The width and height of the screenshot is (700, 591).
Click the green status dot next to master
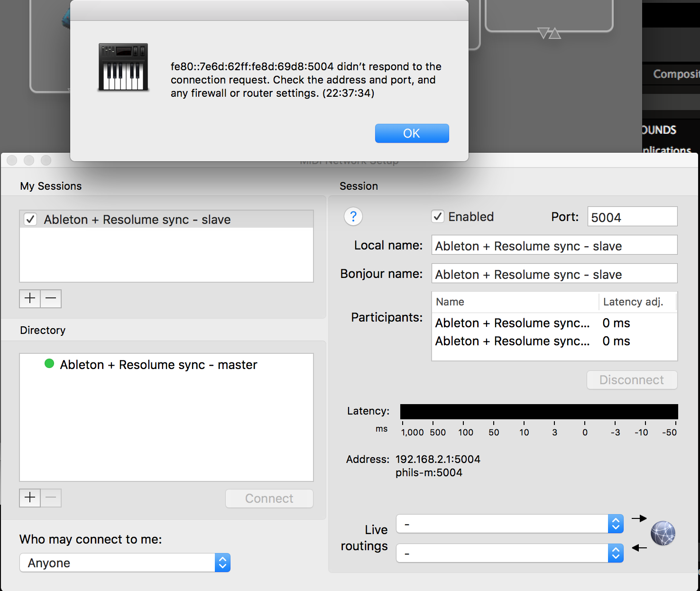49,364
